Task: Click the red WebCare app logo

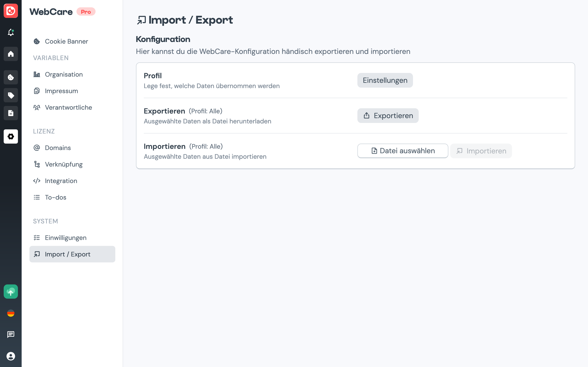Action: 11,11
